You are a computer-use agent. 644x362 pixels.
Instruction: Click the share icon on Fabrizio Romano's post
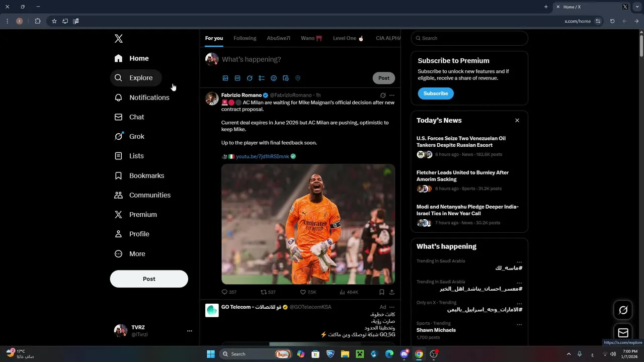(392, 292)
